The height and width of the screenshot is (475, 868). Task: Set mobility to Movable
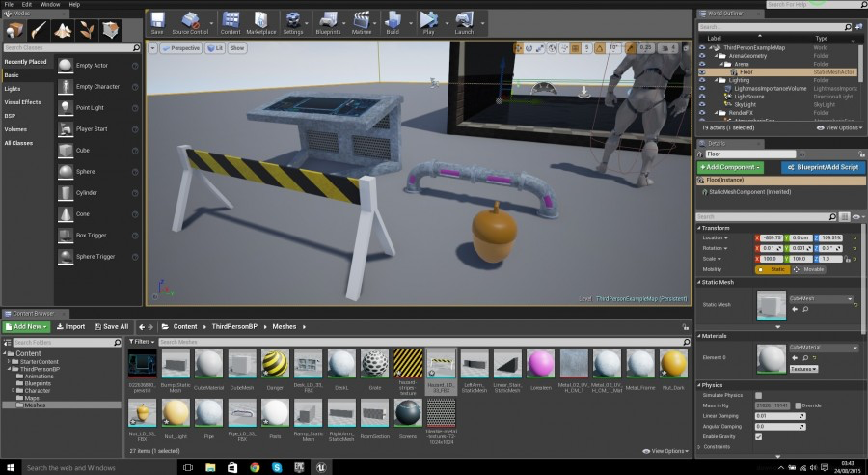pos(809,269)
